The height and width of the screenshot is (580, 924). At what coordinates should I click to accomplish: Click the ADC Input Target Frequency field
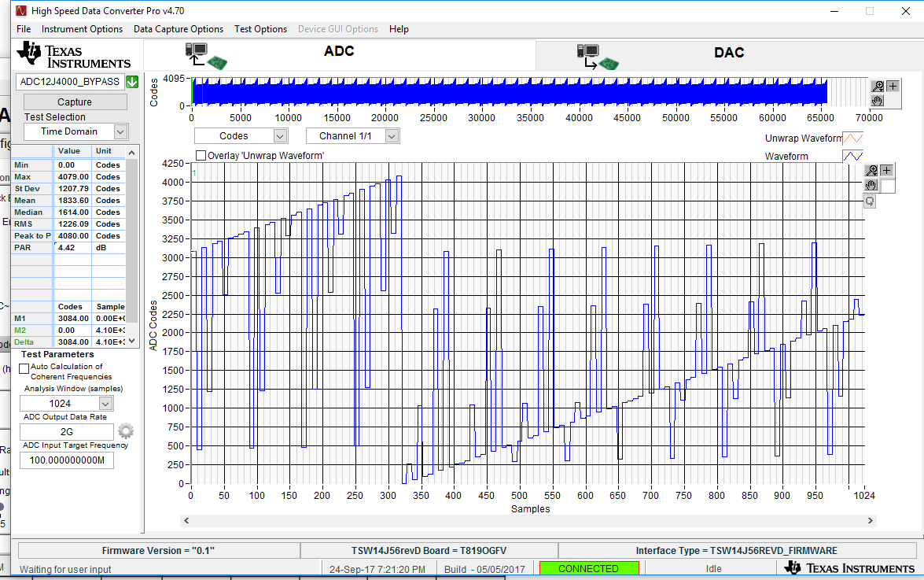pyautogui.click(x=67, y=460)
